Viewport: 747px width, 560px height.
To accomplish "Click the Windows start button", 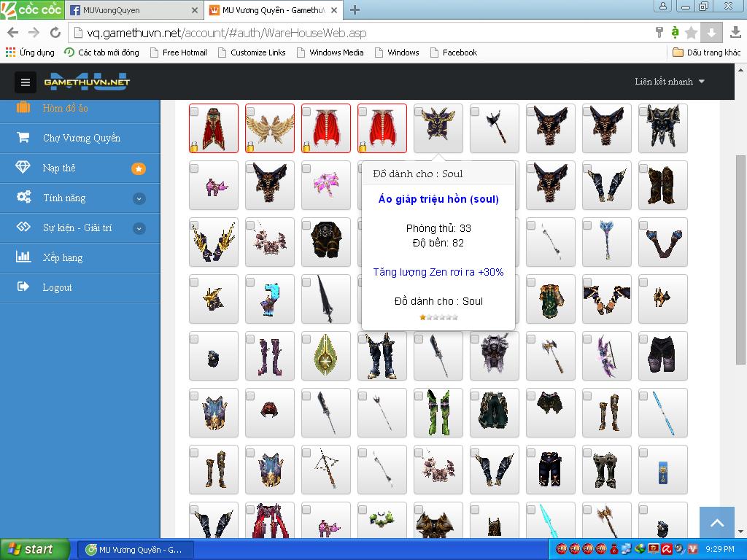I will (34, 549).
